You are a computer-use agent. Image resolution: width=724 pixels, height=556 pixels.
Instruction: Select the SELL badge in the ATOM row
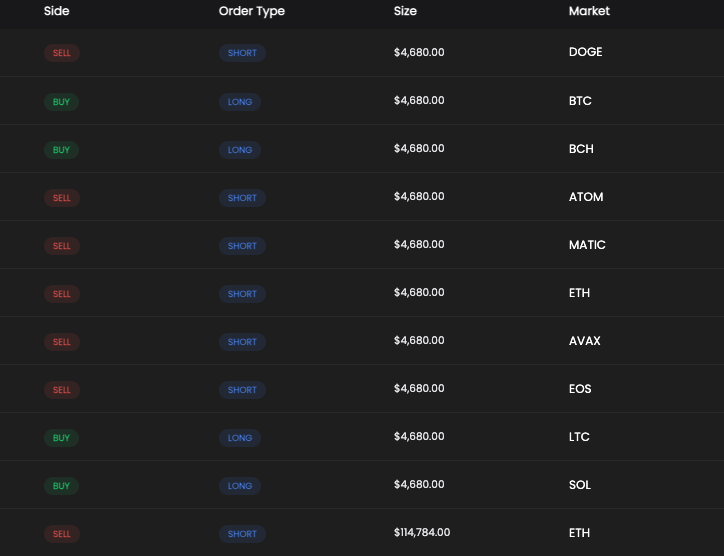(62, 198)
